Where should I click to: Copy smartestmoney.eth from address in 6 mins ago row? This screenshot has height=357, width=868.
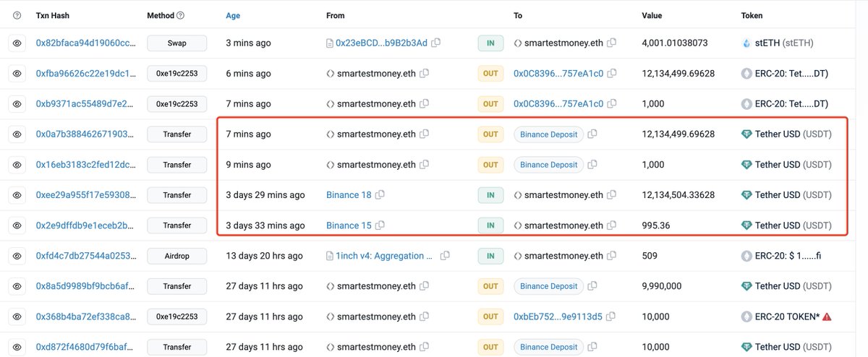[x=425, y=74]
